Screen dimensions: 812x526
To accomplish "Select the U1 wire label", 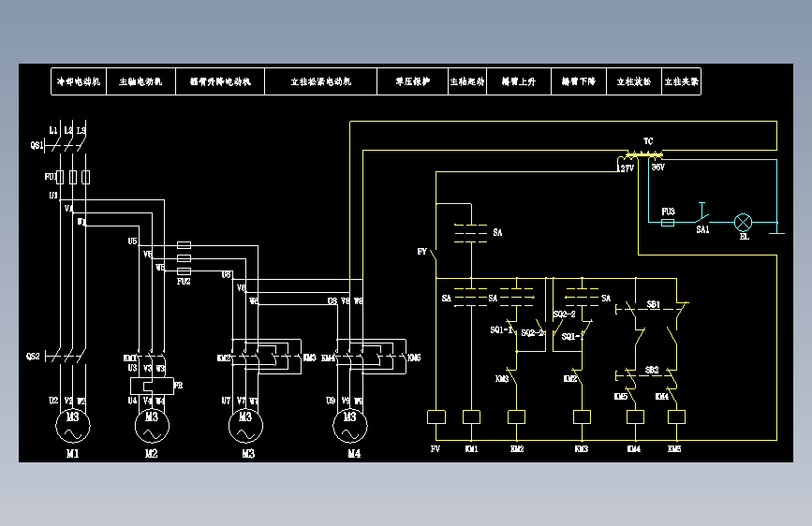I will tap(53, 196).
